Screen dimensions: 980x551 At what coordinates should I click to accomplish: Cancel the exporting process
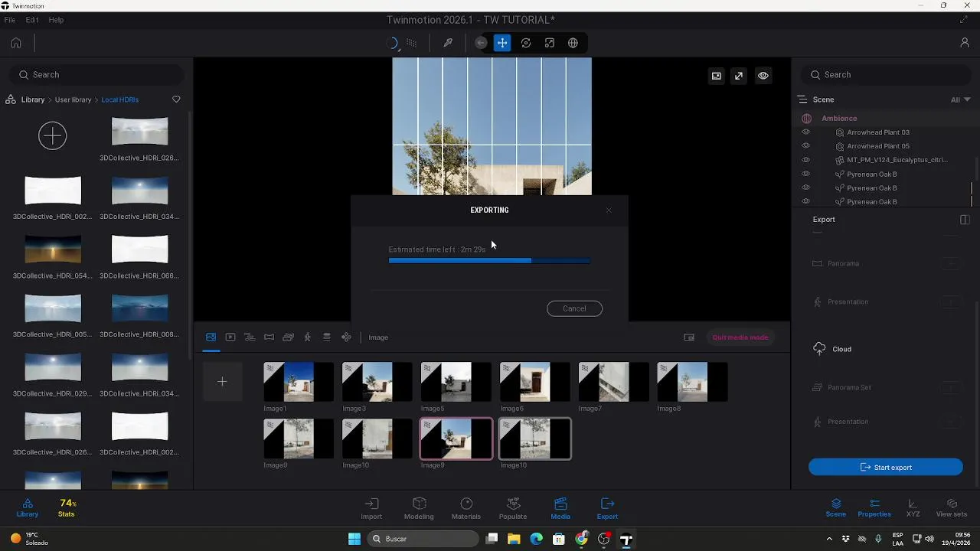(574, 308)
